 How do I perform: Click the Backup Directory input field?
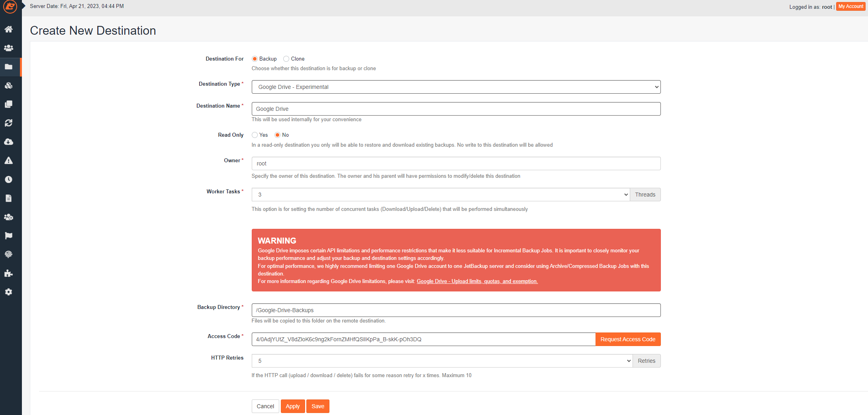[456, 310]
